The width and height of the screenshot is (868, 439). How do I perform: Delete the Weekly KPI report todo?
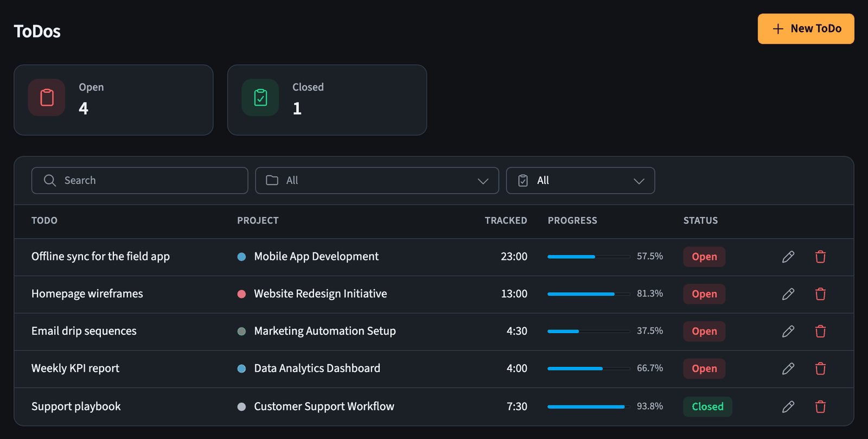(820, 369)
